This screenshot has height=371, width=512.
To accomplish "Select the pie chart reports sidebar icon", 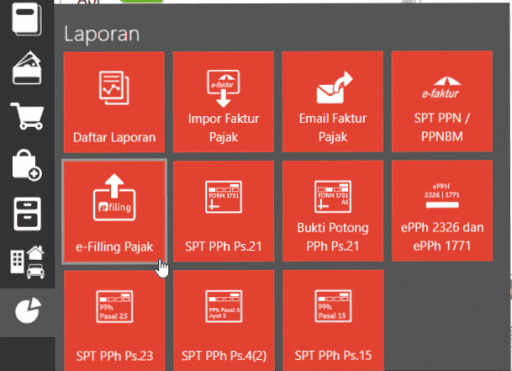I will pos(28,311).
